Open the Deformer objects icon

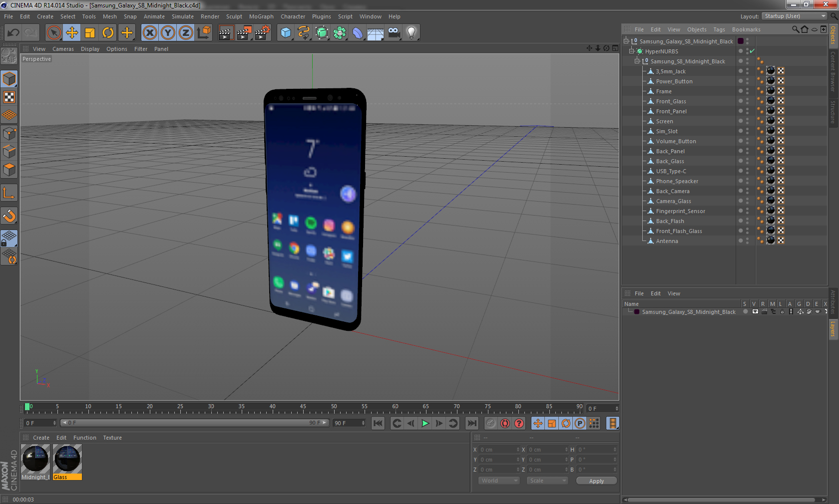click(x=358, y=33)
